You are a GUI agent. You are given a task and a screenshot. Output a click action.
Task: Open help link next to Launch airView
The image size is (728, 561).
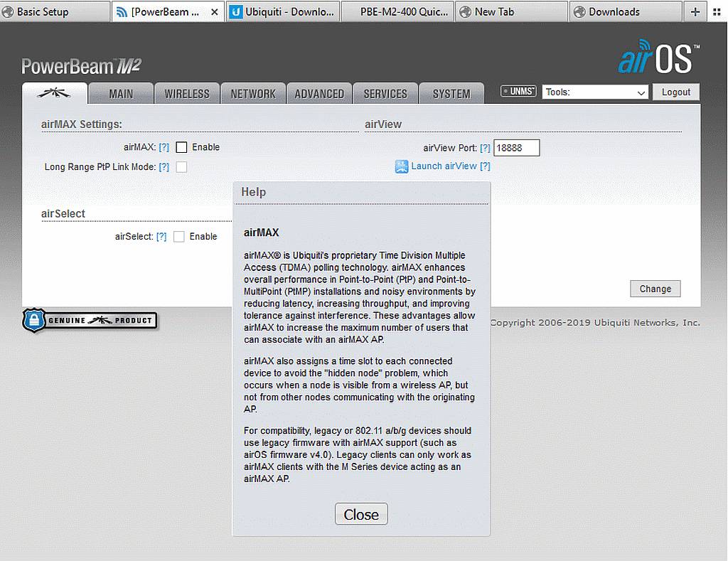coord(485,166)
